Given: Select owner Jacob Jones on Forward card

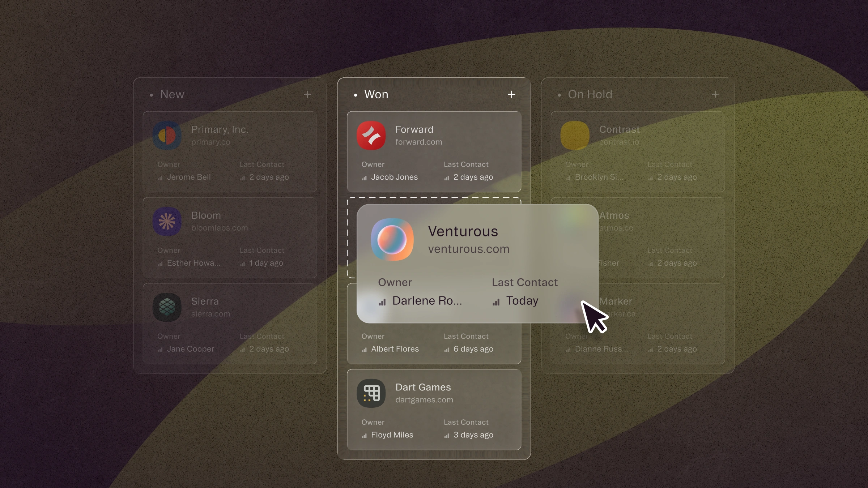Looking at the screenshot, I should pyautogui.click(x=394, y=177).
